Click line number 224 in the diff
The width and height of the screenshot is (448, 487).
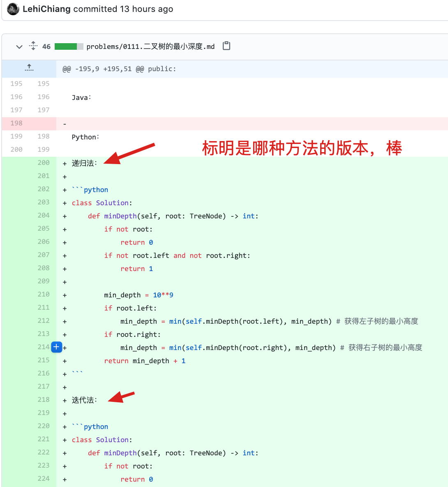[44, 479]
